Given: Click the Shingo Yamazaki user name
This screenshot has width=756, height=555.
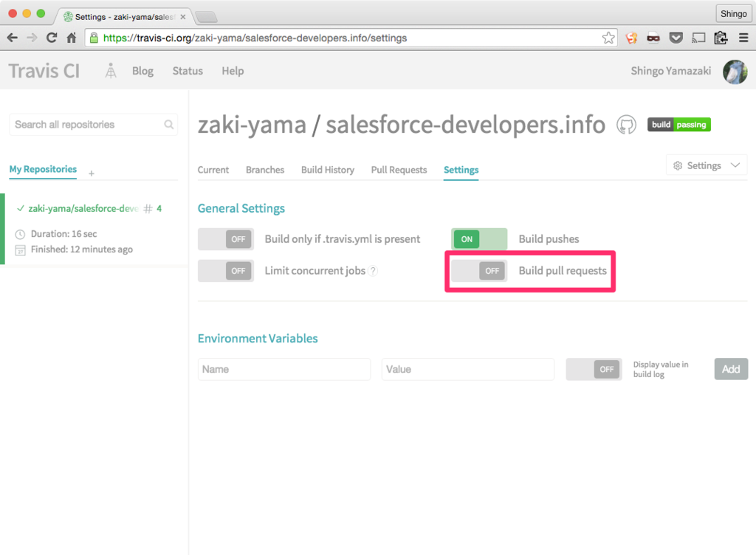Looking at the screenshot, I should click(x=671, y=71).
